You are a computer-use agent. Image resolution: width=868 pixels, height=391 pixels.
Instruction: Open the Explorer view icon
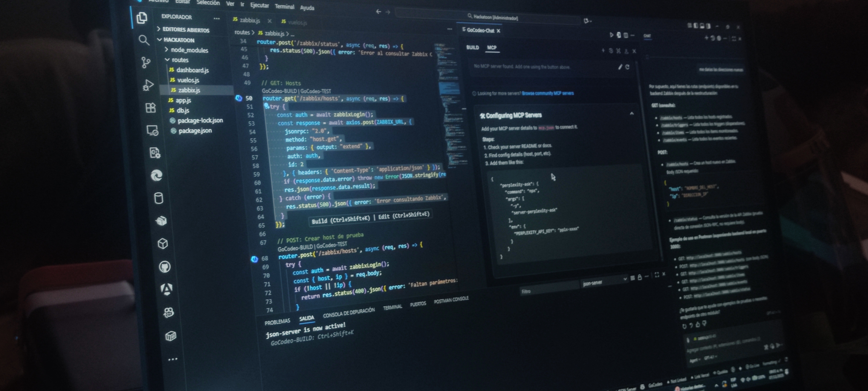[142, 18]
